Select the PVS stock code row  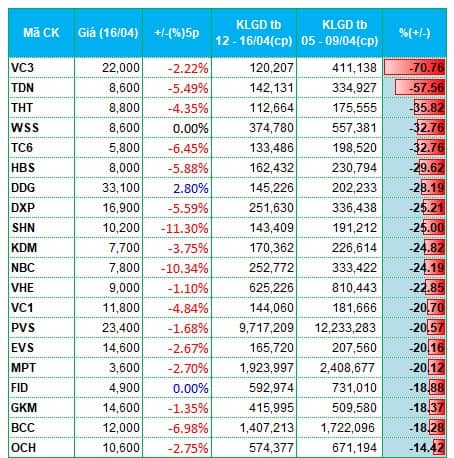[227, 328]
